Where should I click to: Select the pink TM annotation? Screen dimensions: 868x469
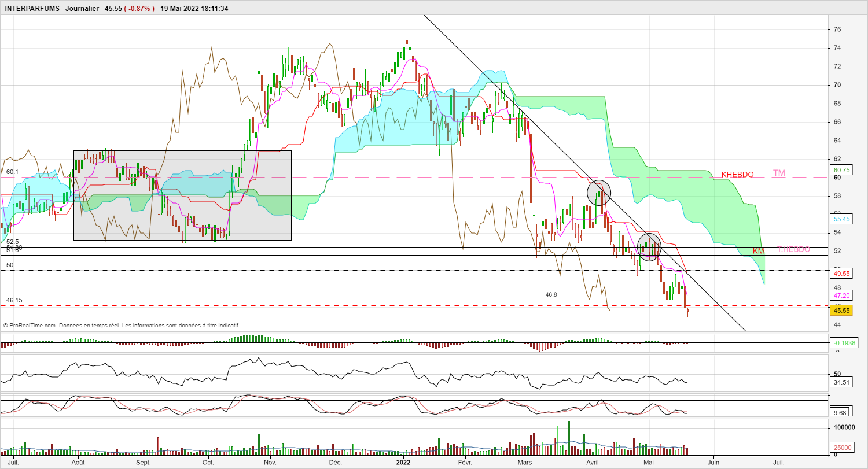(779, 173)
